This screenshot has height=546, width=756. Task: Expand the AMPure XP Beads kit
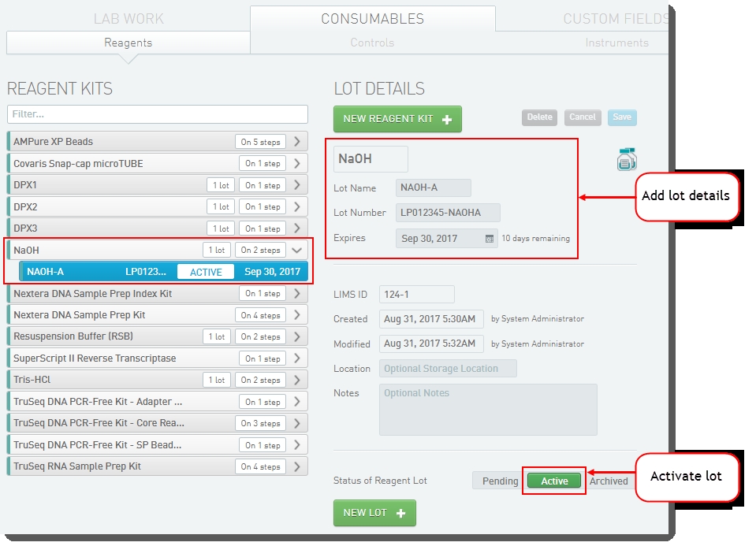(297, 142)
